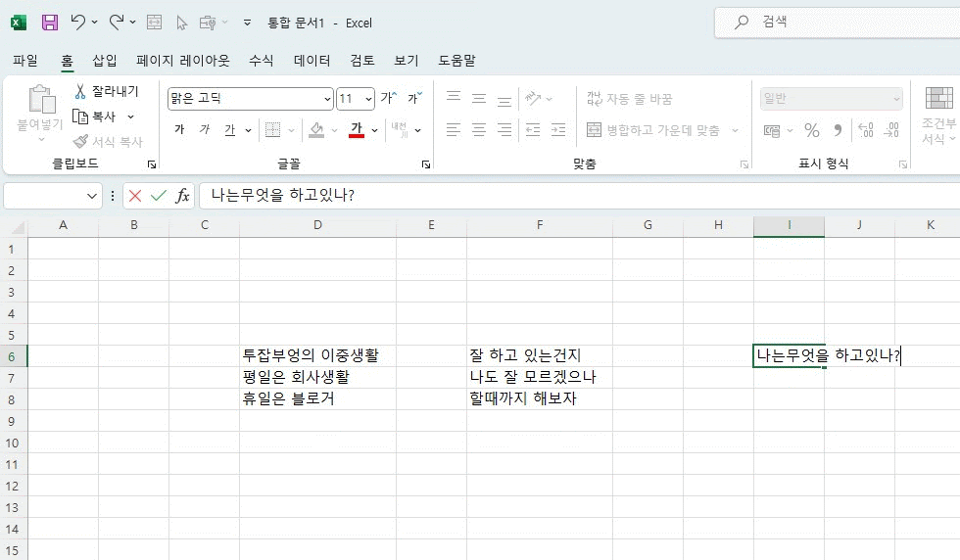Cancel the entry with red X
Viewport: 960px width, 560px height.
pos(135,196)
